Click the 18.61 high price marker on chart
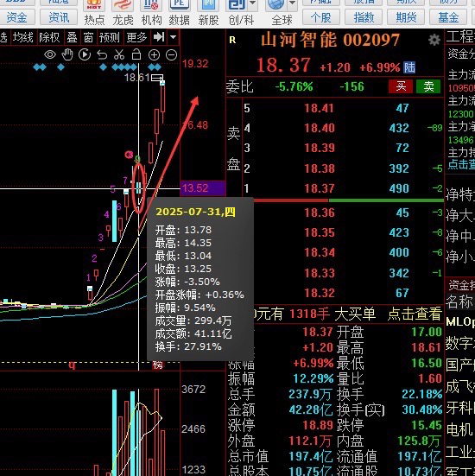Viewport: 475px width, 476px height. [137, 78]
